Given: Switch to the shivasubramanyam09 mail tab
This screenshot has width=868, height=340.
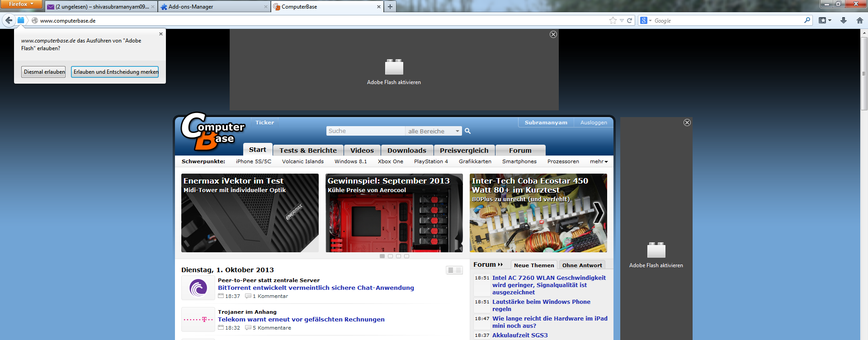Looking at the screenshot, I should pos(101,7).
